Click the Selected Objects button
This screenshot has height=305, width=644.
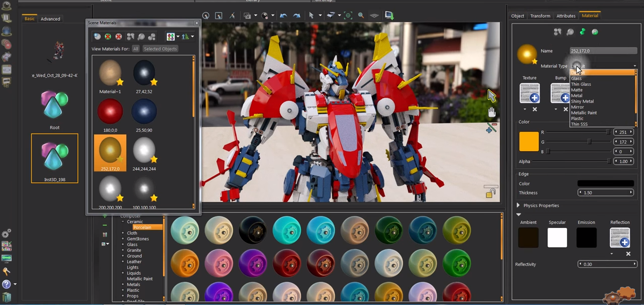[160, 49]
